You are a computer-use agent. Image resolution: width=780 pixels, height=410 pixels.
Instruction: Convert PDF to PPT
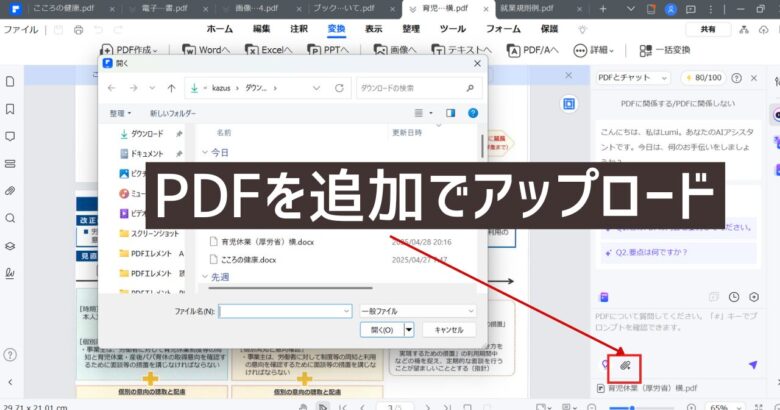(x=328, y=50)
